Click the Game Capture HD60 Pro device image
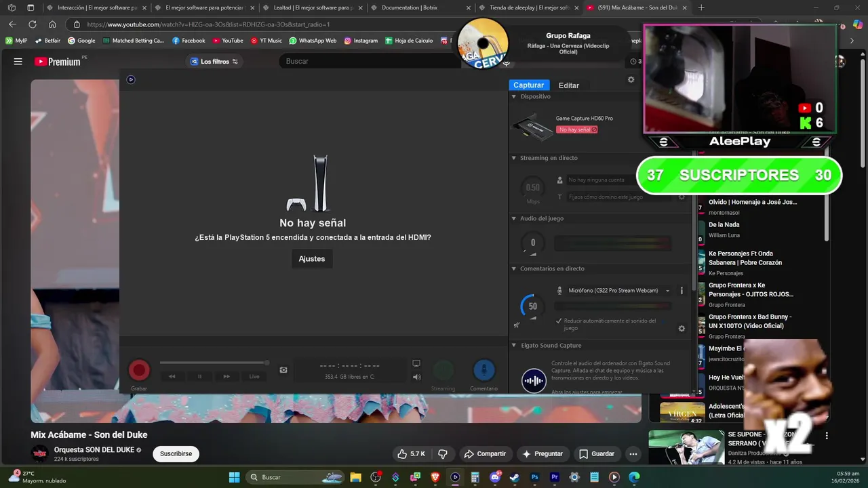This screenshot has height=488, width=868. pos(532,127)
